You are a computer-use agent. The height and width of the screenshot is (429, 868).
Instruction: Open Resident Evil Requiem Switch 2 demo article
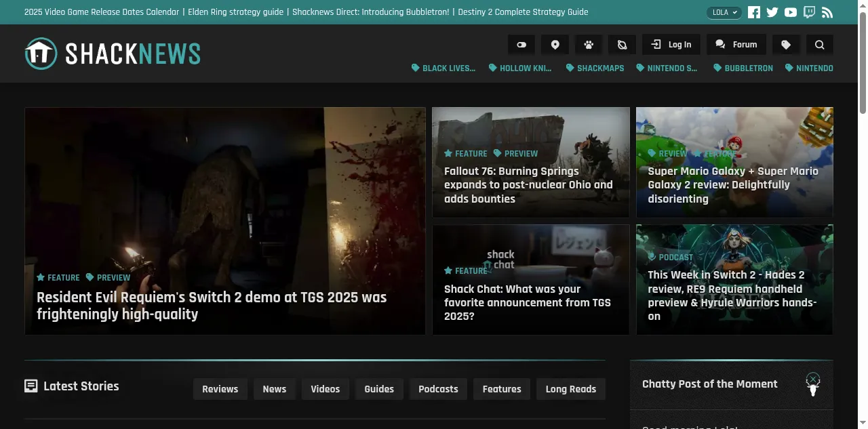tap(212, 306)
